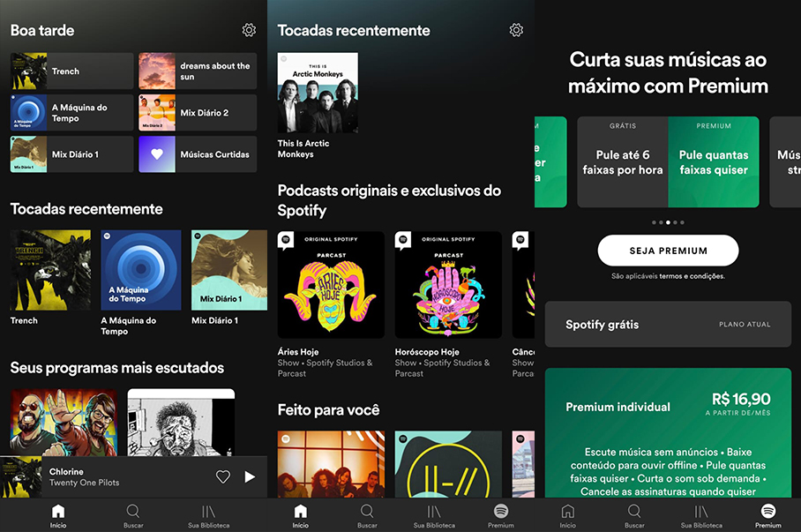The image size is (801, 532).
Task: Open Sua Biblioteca on the middle screen
Action: [x=434, y=515]
